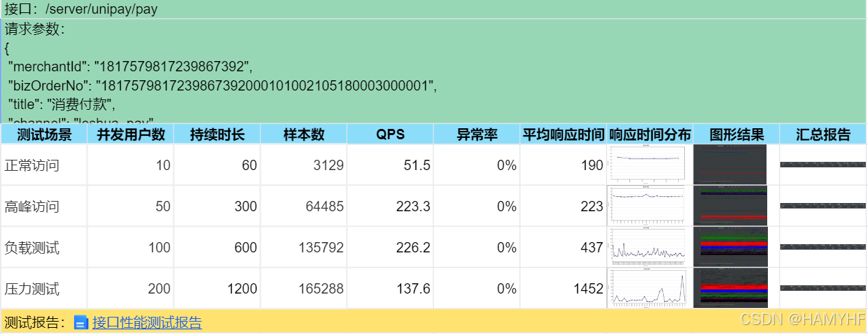The height and width of the screenshot is (334, 868).
Task: Click the 图形结果 column header
Action: point(736,134)
